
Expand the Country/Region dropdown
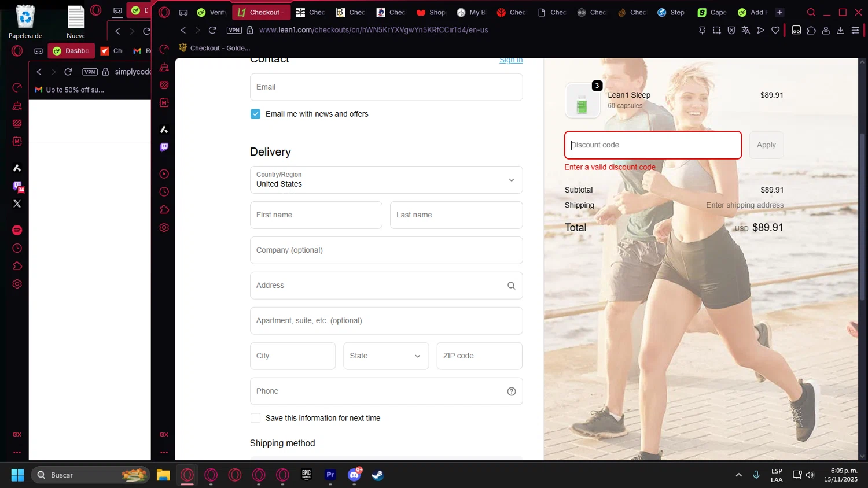pos(387,180)
